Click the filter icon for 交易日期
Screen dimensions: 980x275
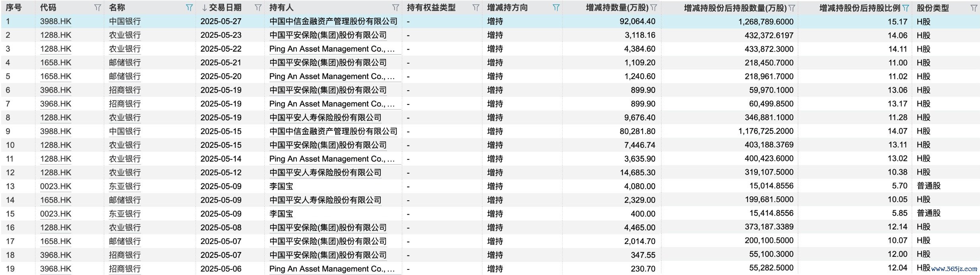click(258, 8)
